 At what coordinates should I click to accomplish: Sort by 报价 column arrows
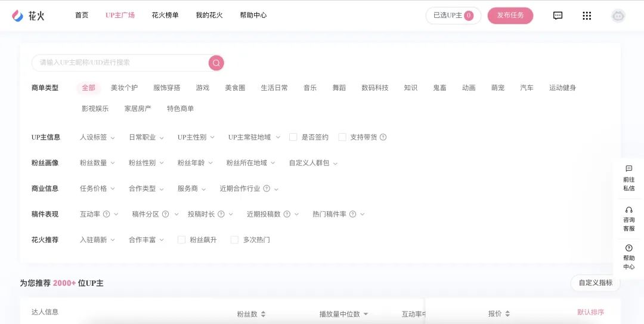click(507, 314)
